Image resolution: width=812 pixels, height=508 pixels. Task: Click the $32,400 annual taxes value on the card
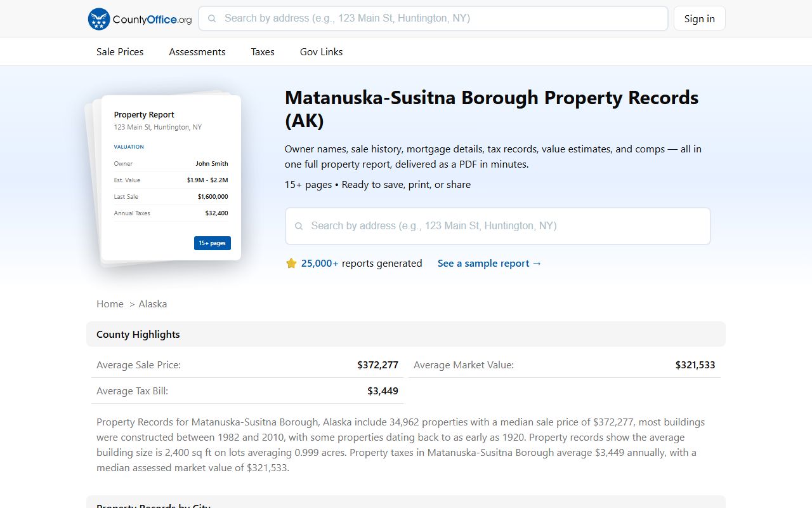pos(217,213)
